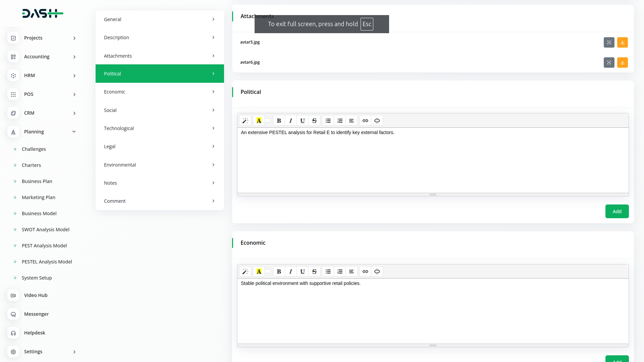Click yellow highlight color button in Political editor
The height and width of the screenshot is (362, 644).
coord(259,121)
